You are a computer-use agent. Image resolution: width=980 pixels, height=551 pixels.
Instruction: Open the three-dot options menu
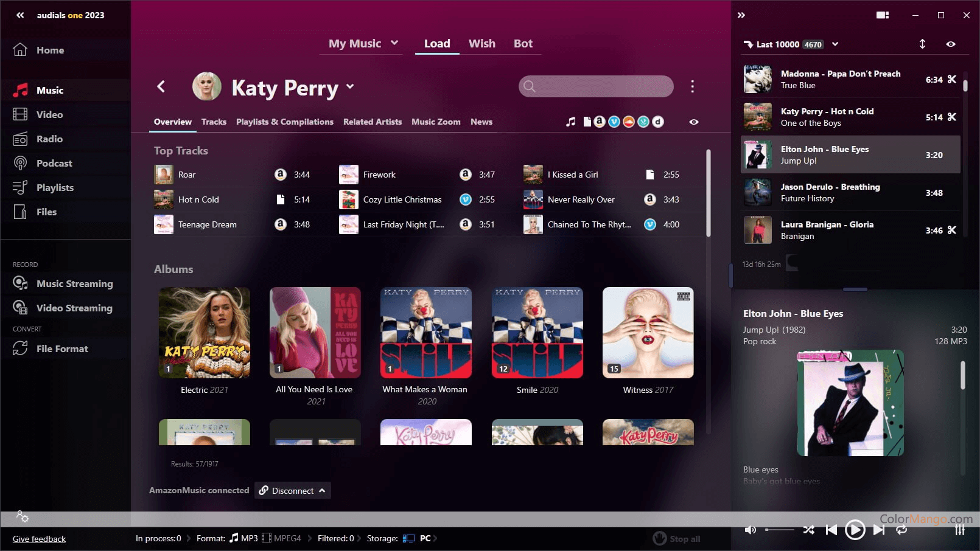click(x=692, y=86)
